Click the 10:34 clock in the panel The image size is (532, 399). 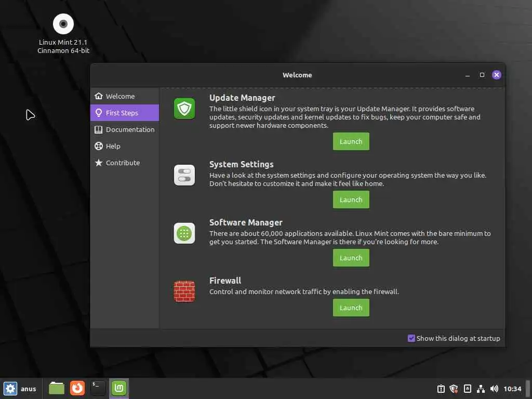[512, 389]
